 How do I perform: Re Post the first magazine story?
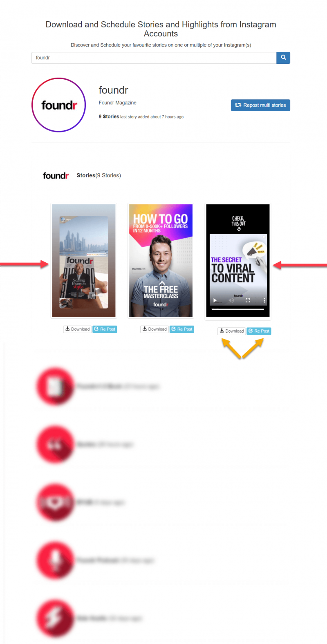[105, 329]
